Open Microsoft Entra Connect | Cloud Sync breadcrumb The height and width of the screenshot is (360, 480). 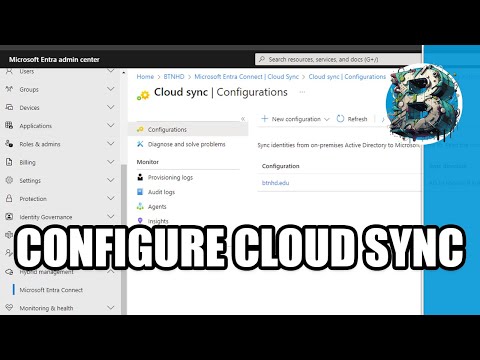click(x=246, y=77)
